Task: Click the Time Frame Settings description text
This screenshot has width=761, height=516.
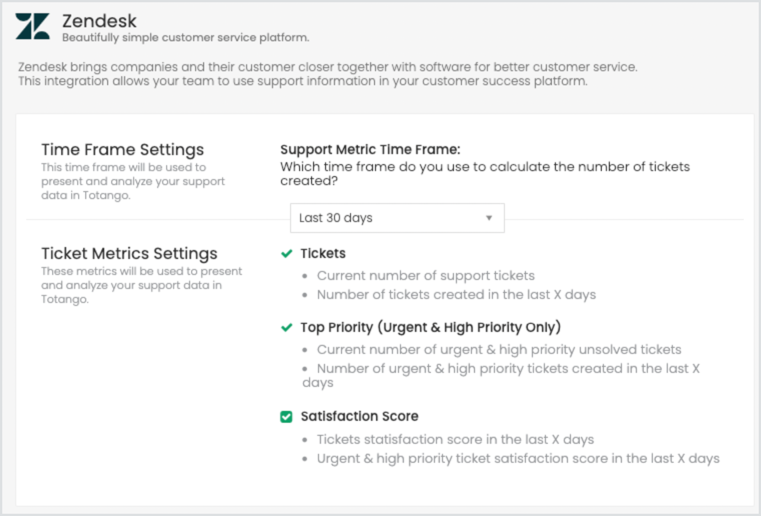Action: pos(133,181)
